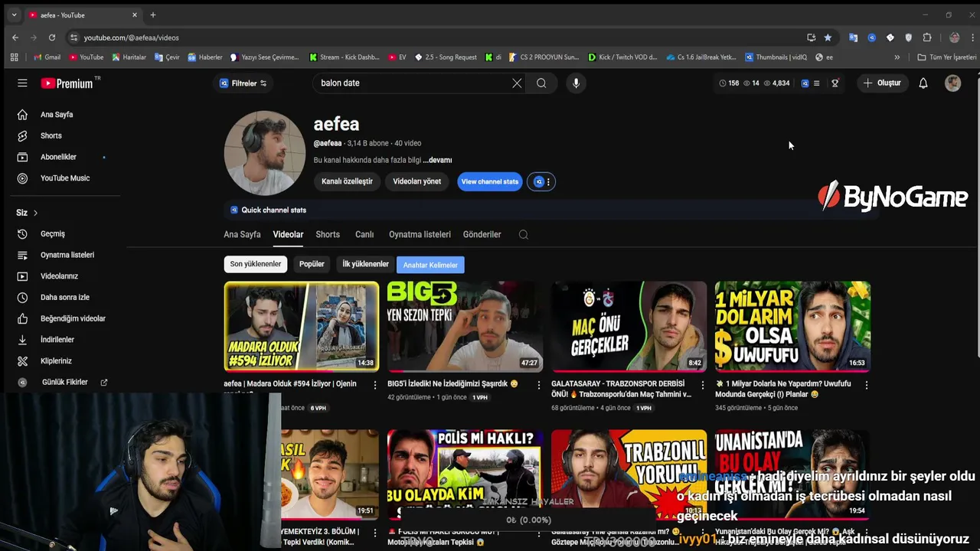The height and width of the screenshot is (551, 980).
Task: Open the Oluştur create menu
Action: coord(882,83)
